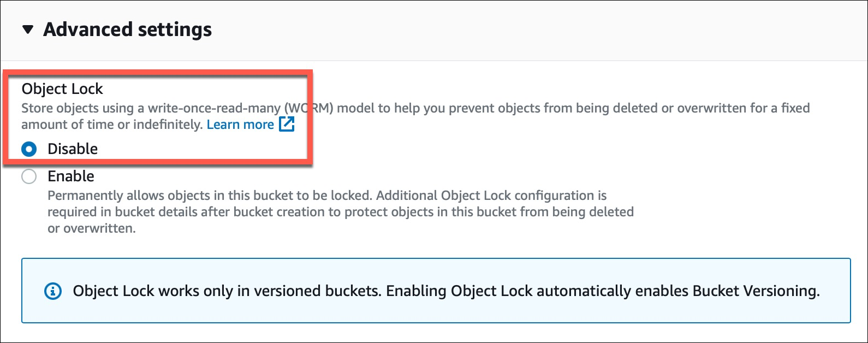The image size is (868, 343).
Task: Click 'Bucket Versioning' words in info banner
Action: (x=756, y=291)
